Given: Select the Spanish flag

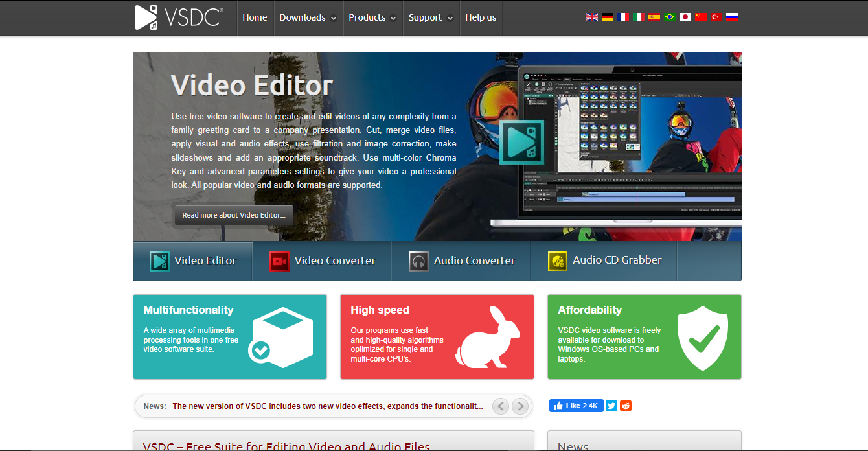Looking at the screenshot, I should 654,17.
